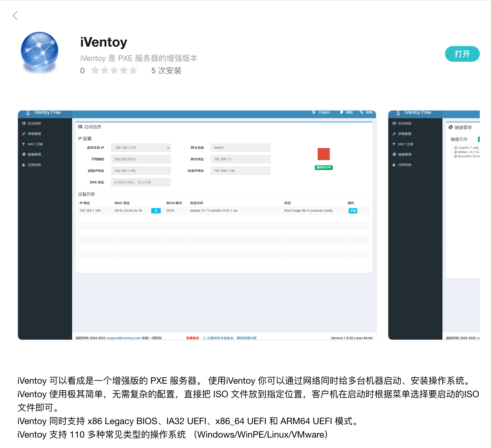Collapse the back arrow at page top left
Viewport: 491px width, 448px height.
point(15,16)
